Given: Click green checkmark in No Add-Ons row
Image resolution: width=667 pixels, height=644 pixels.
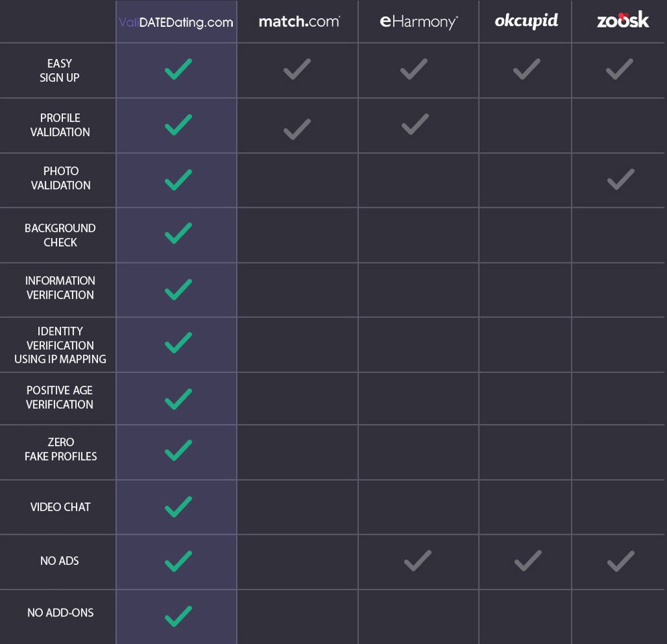Looking at the screenshot, I should [178, 616].
